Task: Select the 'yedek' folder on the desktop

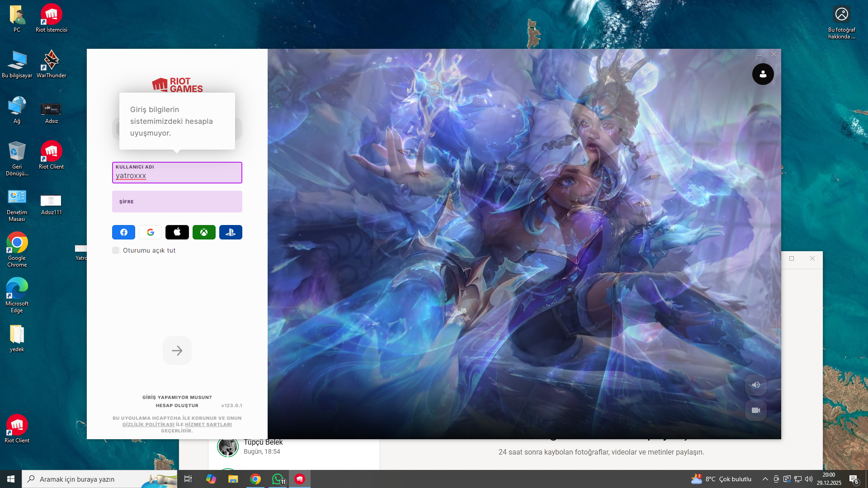Action: coord(17,338)
